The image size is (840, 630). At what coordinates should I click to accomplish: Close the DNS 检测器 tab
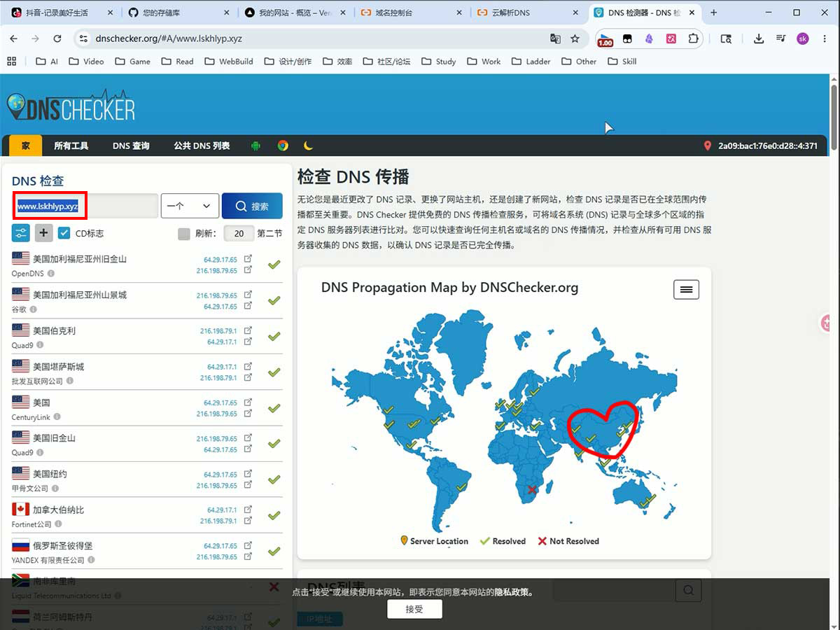click(692, 13)
